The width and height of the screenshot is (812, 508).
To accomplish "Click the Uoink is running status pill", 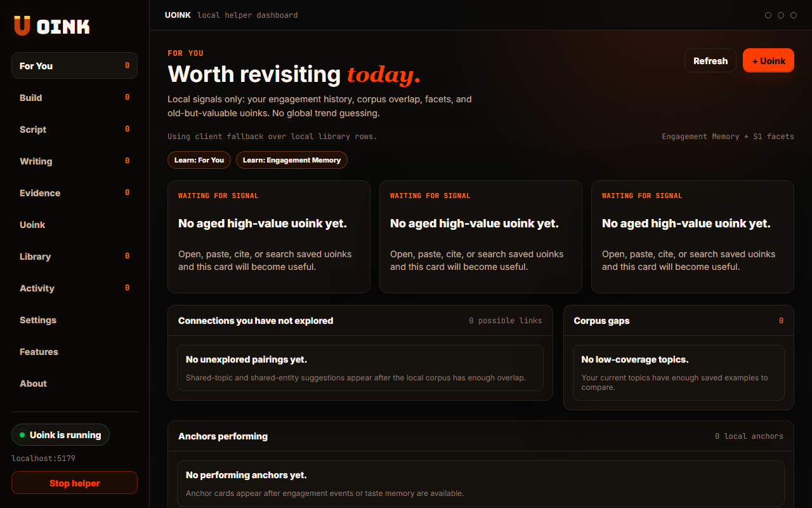I will [61, 435].
